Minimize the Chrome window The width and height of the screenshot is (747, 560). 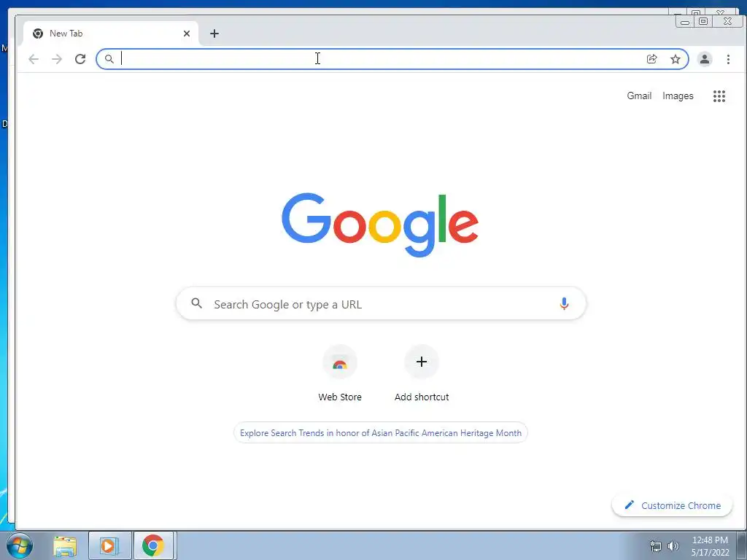685,21
